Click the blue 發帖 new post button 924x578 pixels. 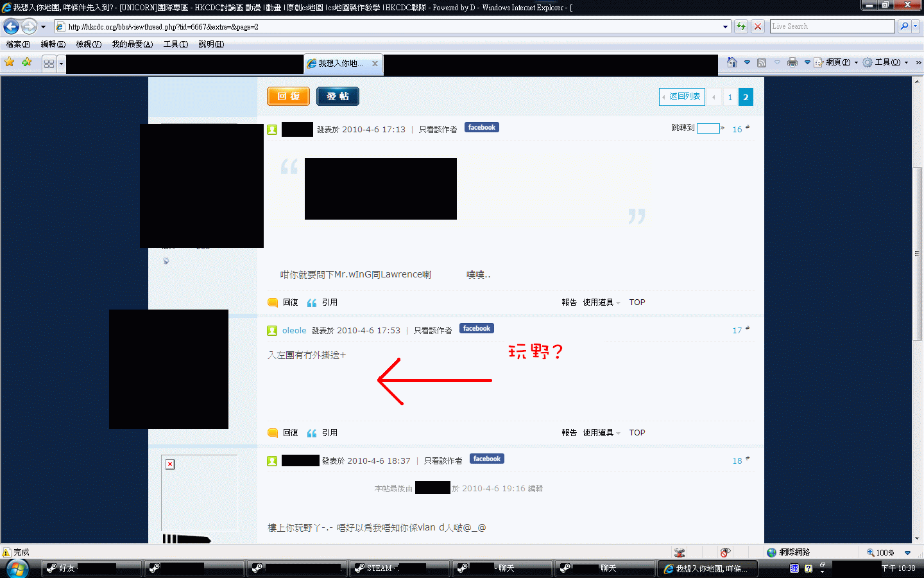338,96
